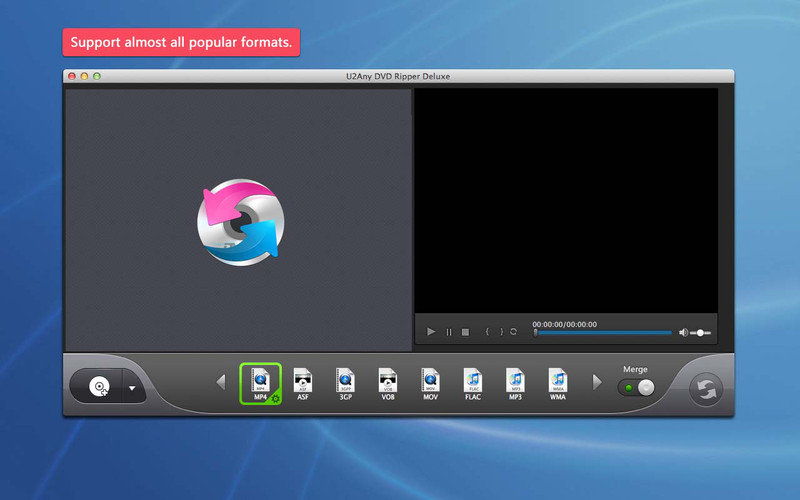800x500 pixels.
Task: Toggle the Merge switch
Action: coord(636,388)
